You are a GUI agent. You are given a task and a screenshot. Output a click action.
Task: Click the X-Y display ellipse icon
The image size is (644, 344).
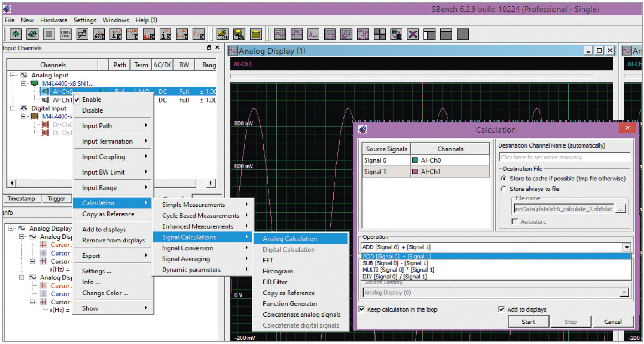pyautogui.click(x=346, y=34)
